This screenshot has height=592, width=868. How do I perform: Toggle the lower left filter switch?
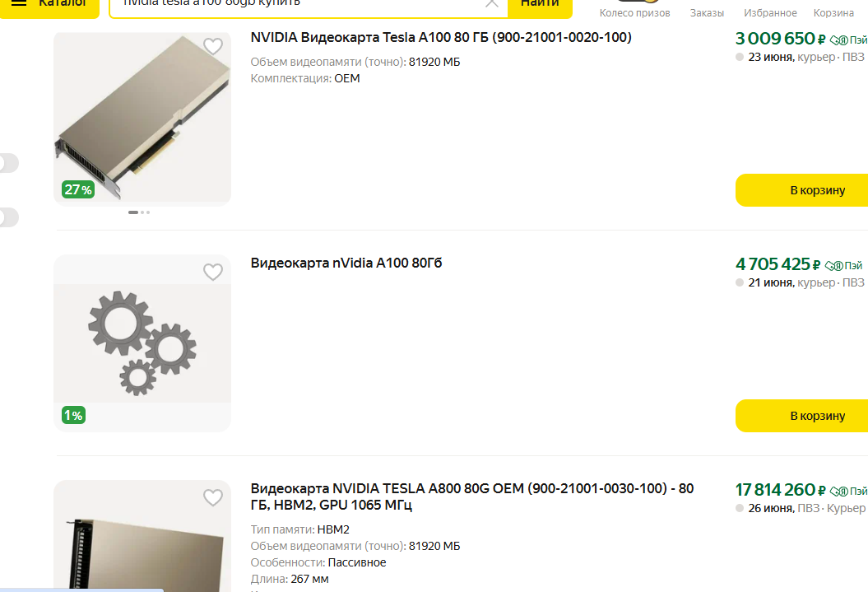(8, 217)
